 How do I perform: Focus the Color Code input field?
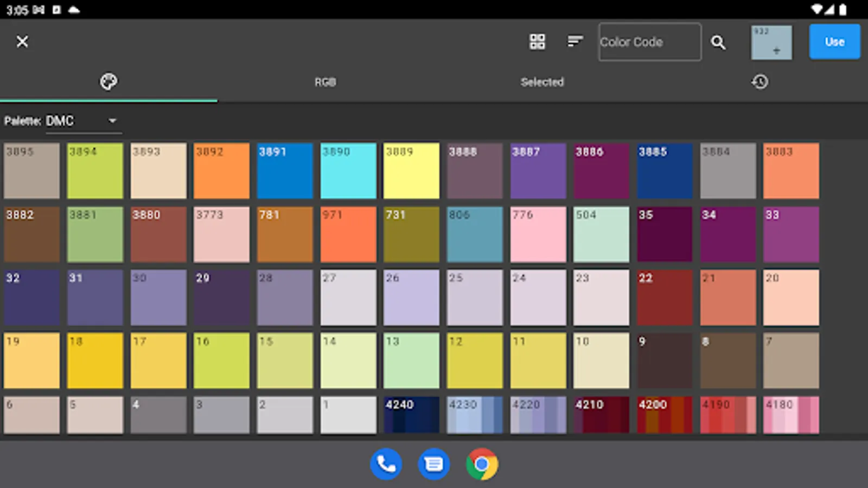click(649, 42)
